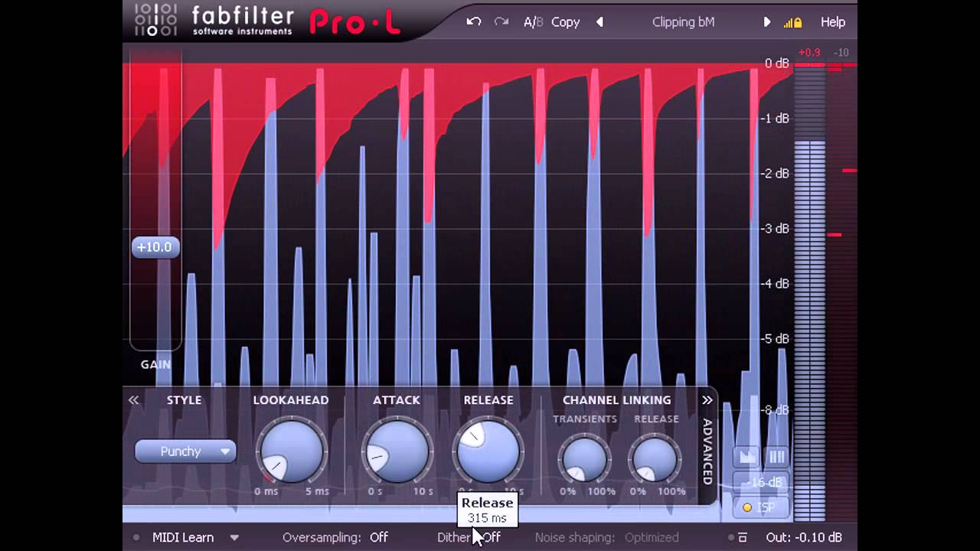
Task: Click the vertical ADVANCED label
Action: tap(707, 452)
